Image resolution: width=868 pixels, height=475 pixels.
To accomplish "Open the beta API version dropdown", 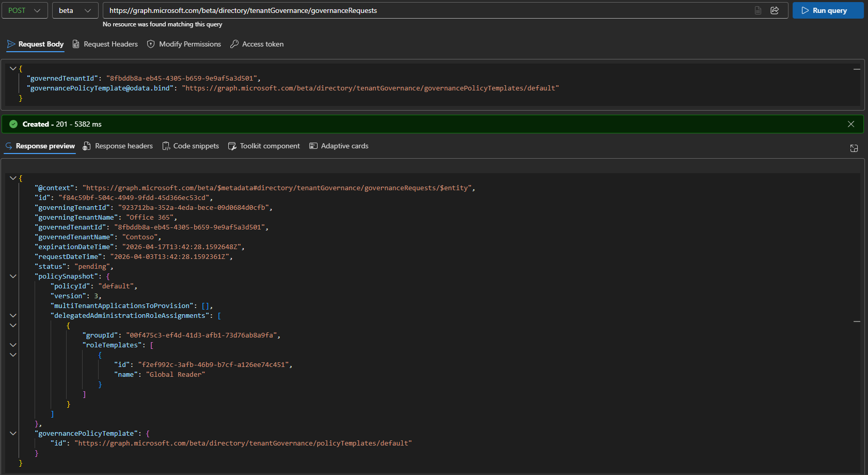I will point(75,10).
